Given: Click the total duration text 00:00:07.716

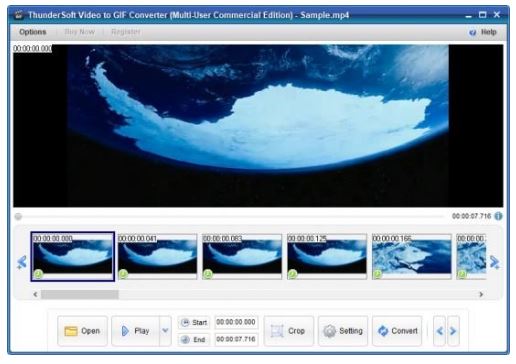Looking at the screenshot, I should pyautogui.click(x=471, y=216).
